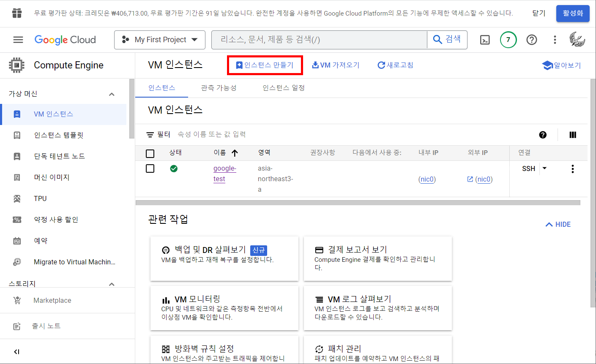Screen dimensions: 596x364
Task: Activate Cloud Shell terminal icon
Action: (485, 40)
